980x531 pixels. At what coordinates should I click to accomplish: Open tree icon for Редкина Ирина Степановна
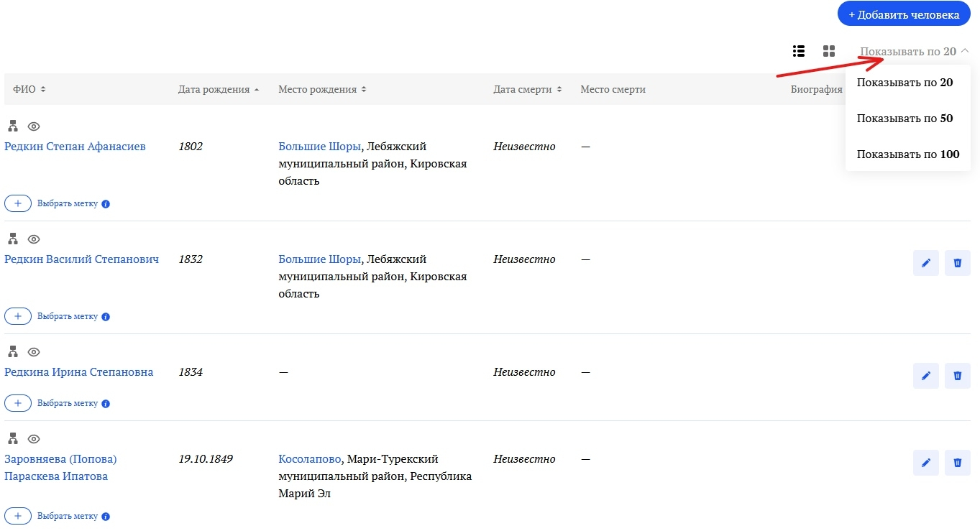12,352
